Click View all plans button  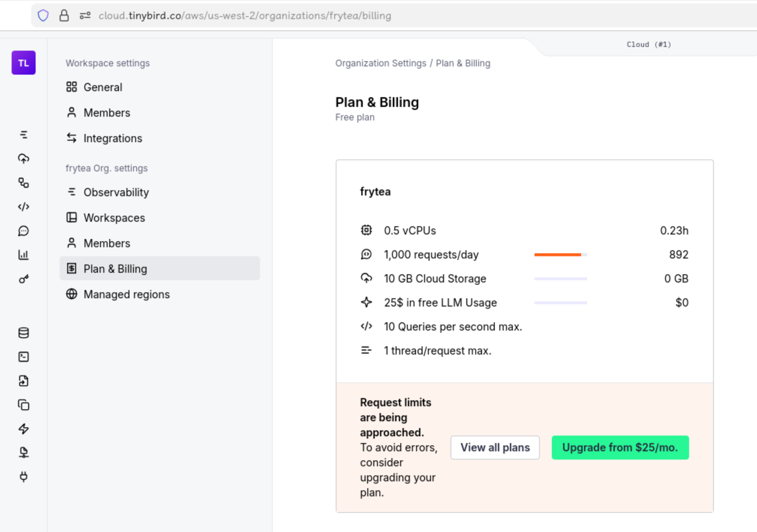495,447
